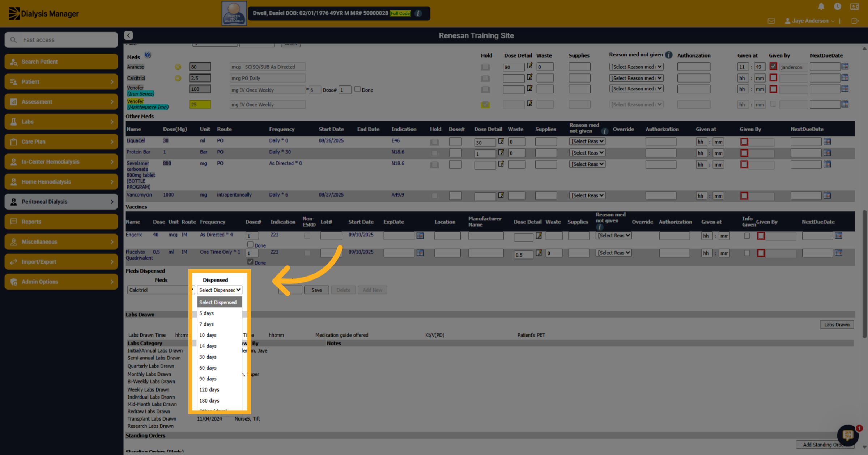
Task: Check the Engerix Done checkbox
Action: (250, 244)
